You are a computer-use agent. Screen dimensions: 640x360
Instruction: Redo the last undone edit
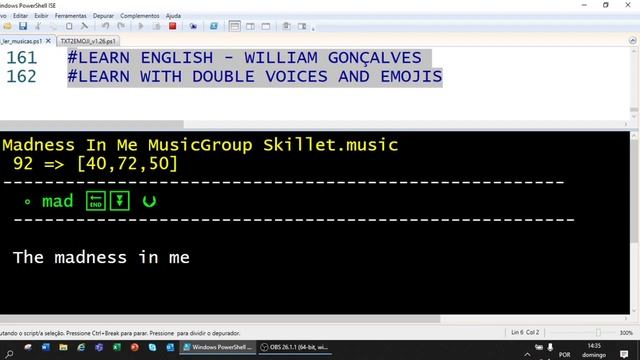point(121,27)
